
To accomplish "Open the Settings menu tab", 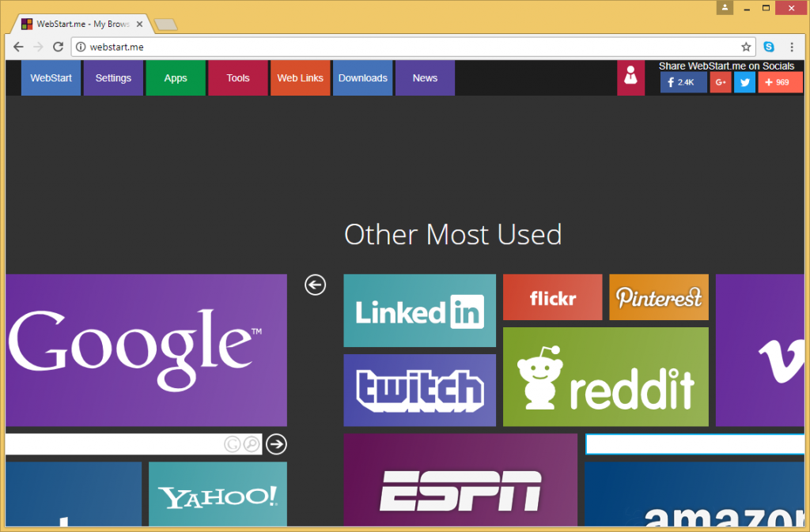I will point(113,78).
